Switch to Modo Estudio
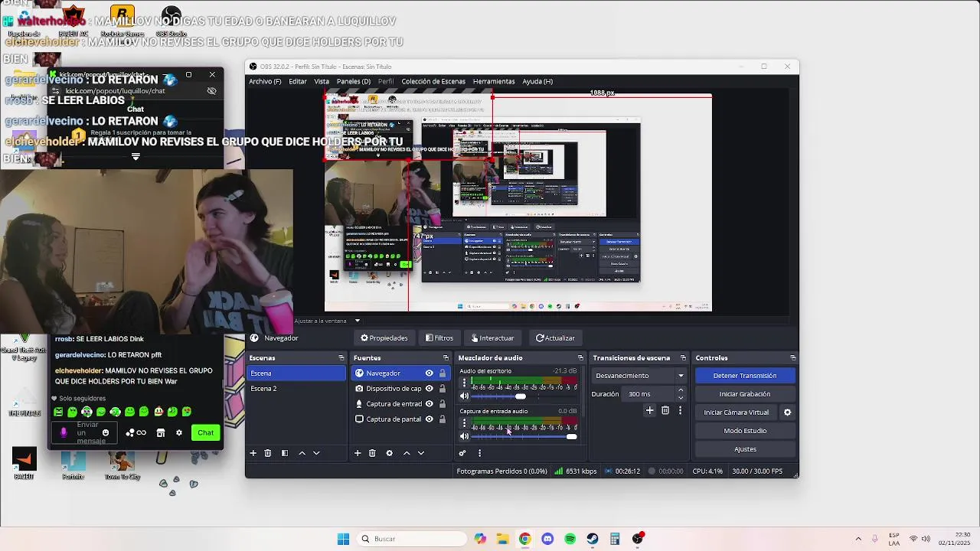Image resolution: width=980 pixels, height=551 pixels. pos(745,431)
